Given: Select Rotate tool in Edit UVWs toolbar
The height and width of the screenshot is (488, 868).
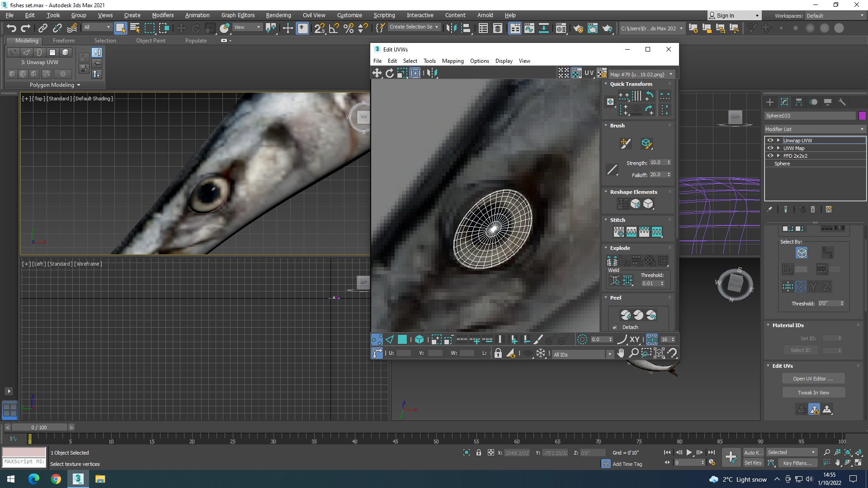Looking at the screenshot, I should tap(389, 73).
